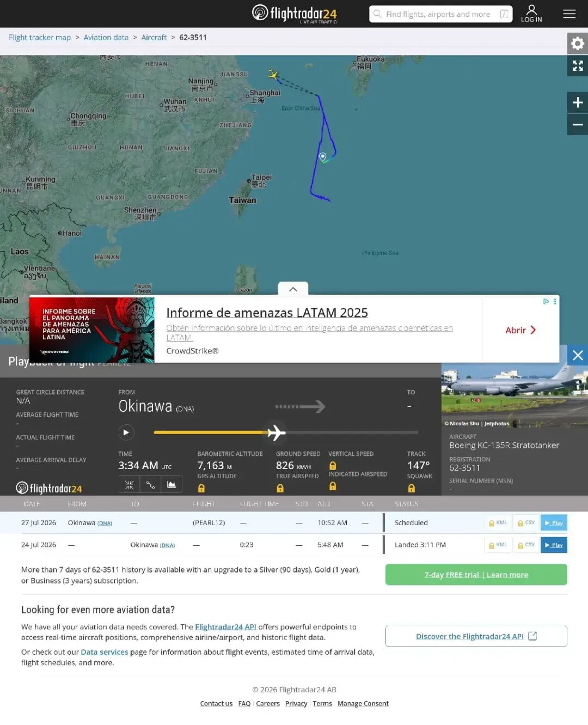The height and width of the screenshot is (725, 588).
Task: Download CSV for 27 Jul 2026 flight
Action: 526,523
